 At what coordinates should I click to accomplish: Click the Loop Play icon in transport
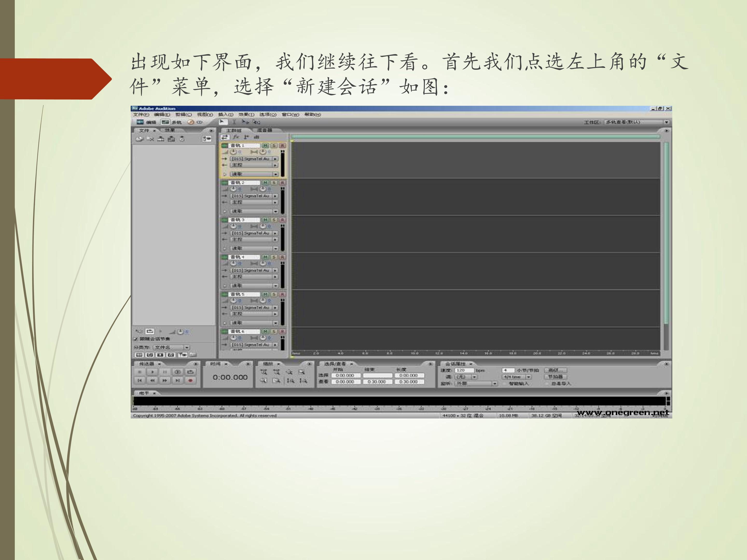point(190,372)
